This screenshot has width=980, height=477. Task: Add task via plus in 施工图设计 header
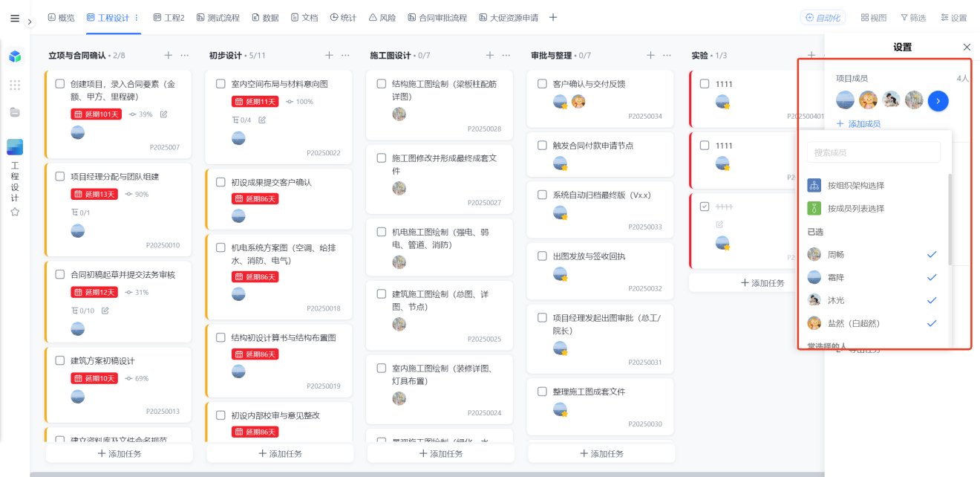490,55
